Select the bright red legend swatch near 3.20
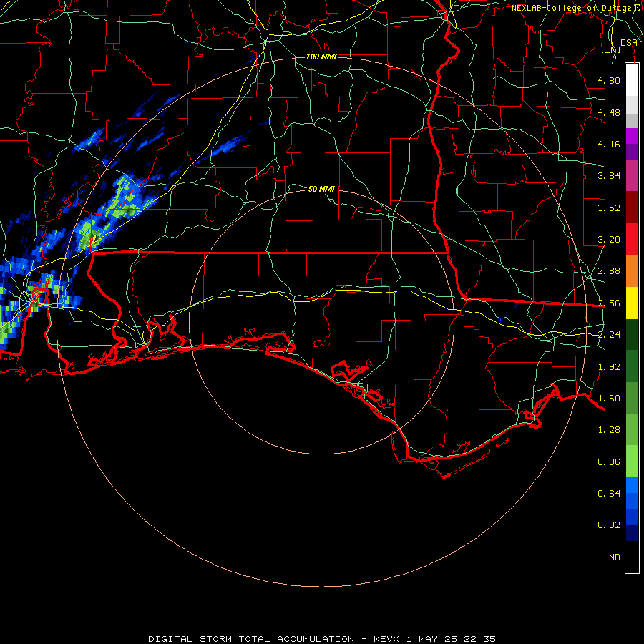Viewport: 644px width, 644px height. (632, 239)
